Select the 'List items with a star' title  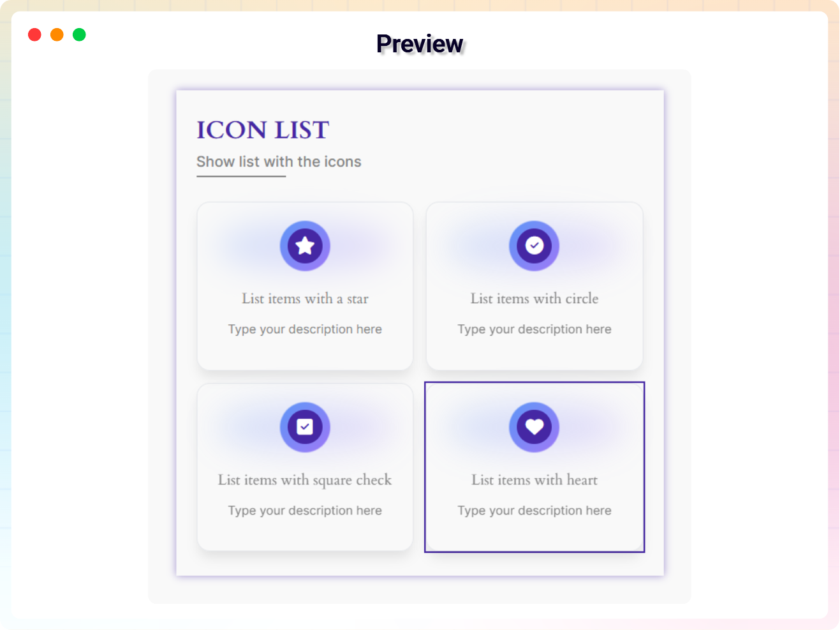[x=305, y=299]
